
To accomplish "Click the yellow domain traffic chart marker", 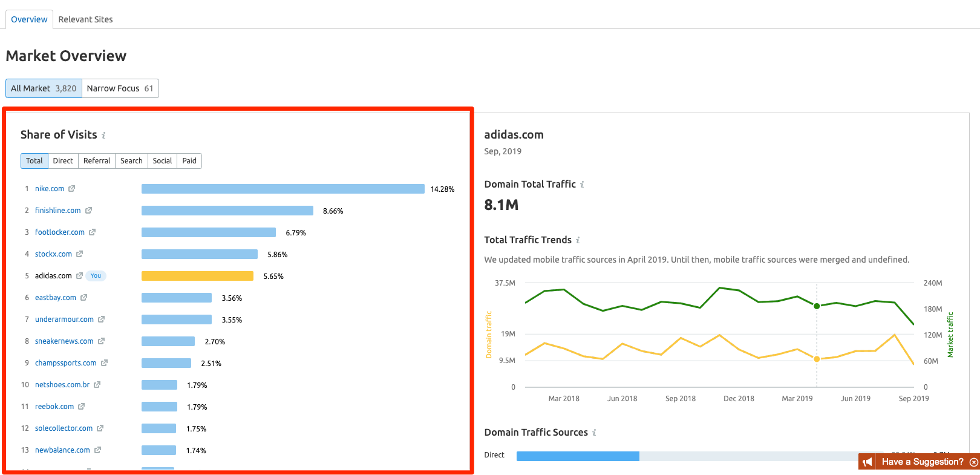I will pos(817,359).
